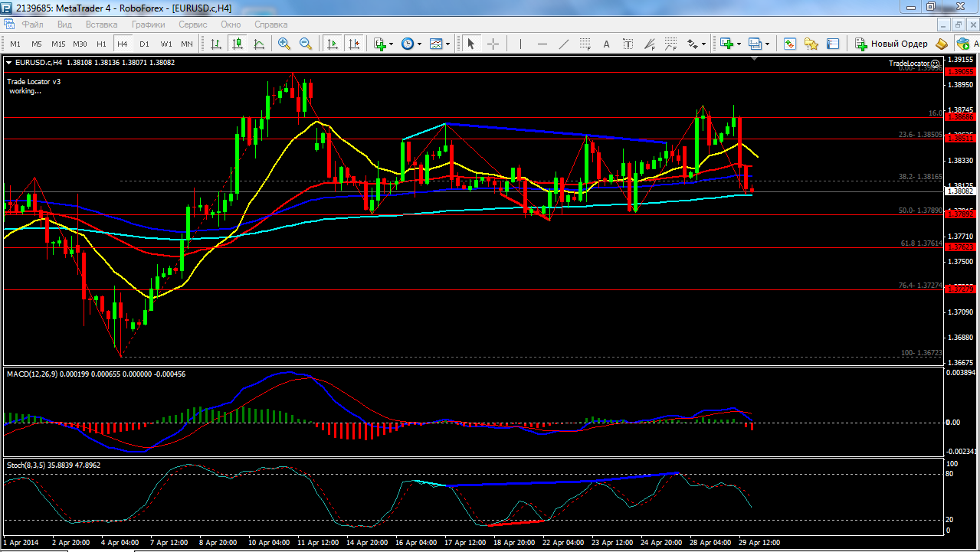
Task: Activate the Crosshair tool
Action: [493, 44]
